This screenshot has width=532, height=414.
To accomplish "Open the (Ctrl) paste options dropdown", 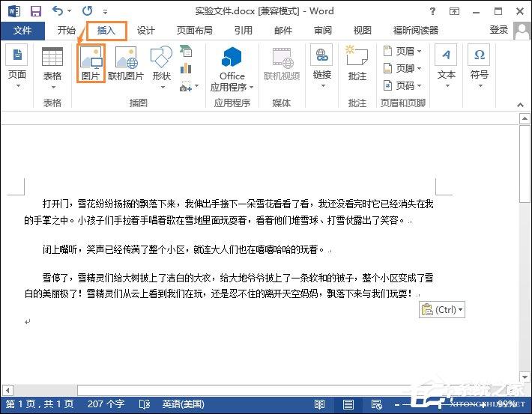I will coord(442,310).
